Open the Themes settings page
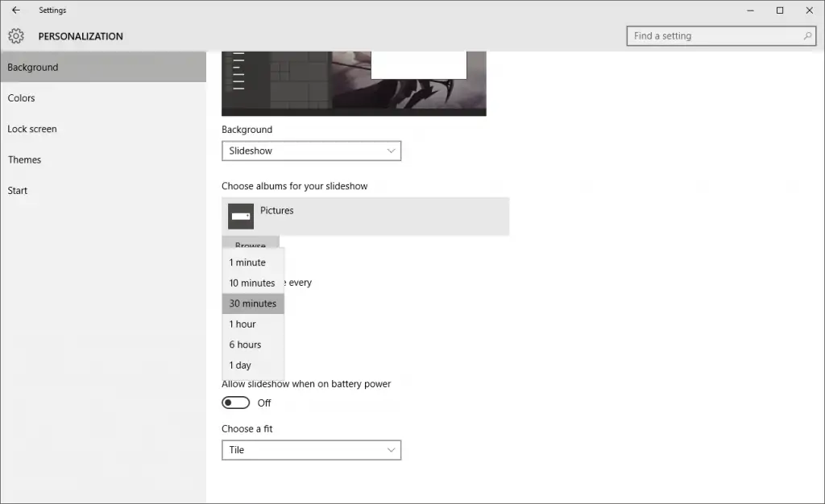This screenshot has height=504, width=825. point(103,159)
